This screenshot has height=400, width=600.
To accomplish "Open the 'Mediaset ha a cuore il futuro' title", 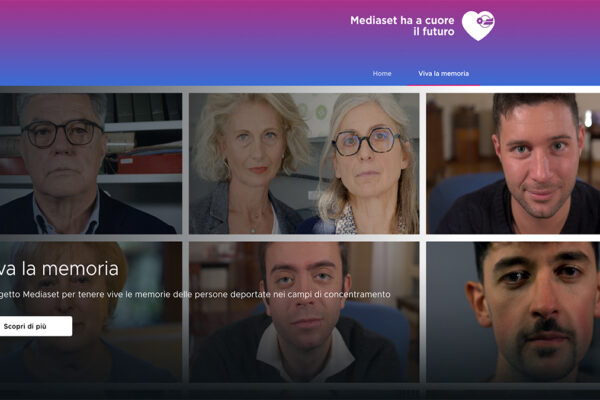I will pyautogui.click(x=402, y=26).
